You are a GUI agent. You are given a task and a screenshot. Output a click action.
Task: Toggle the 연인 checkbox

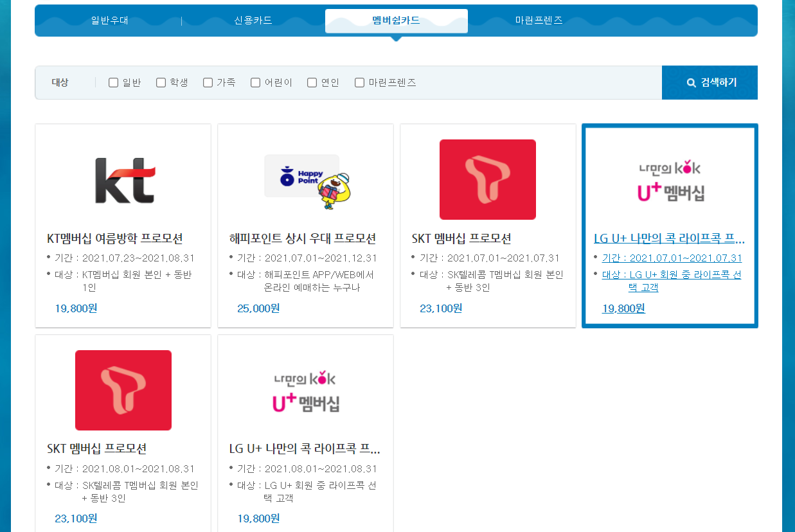coord(312,82)
